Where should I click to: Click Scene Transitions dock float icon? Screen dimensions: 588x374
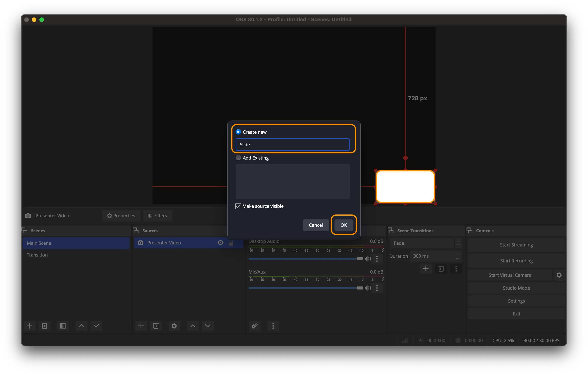click(391, 230)
